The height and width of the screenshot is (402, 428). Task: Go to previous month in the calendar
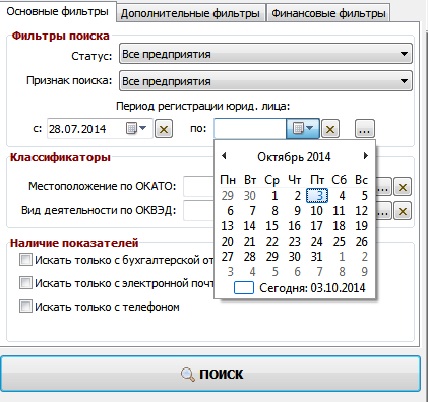(224, 156)
